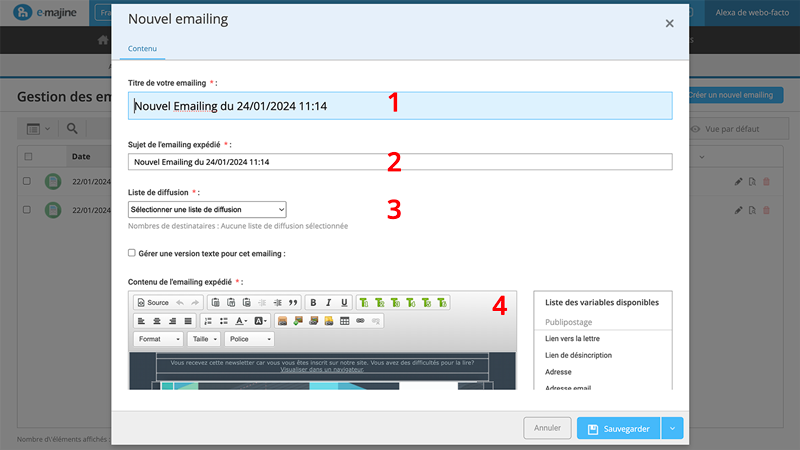Decrease indent in the editor
Image resolution: width=800 pixels, height=450 pixels.
point(262,303)
